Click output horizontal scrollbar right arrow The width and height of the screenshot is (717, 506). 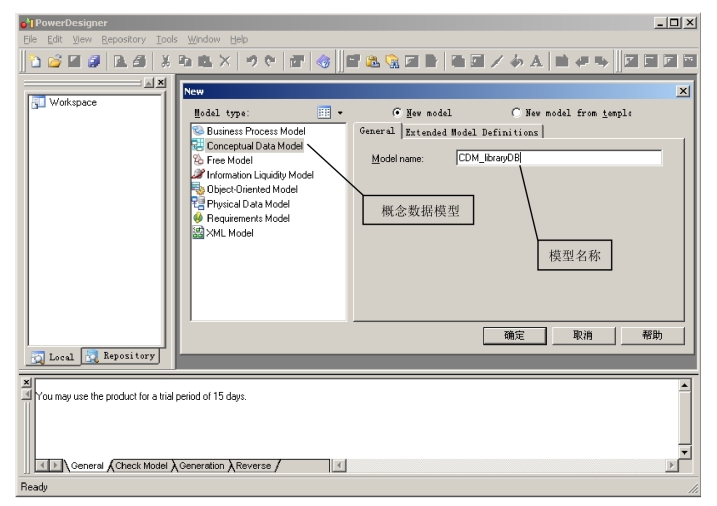tap(671, 466)
